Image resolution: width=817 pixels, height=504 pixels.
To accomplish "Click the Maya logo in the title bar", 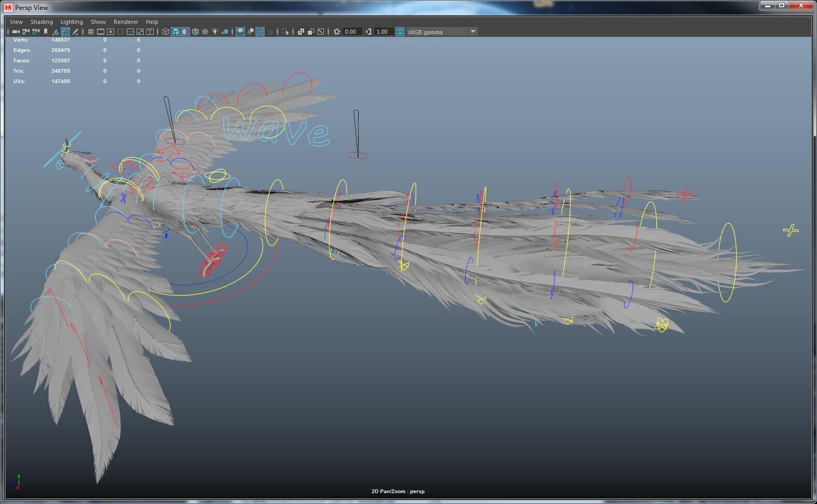I will (x=8, y=7).
